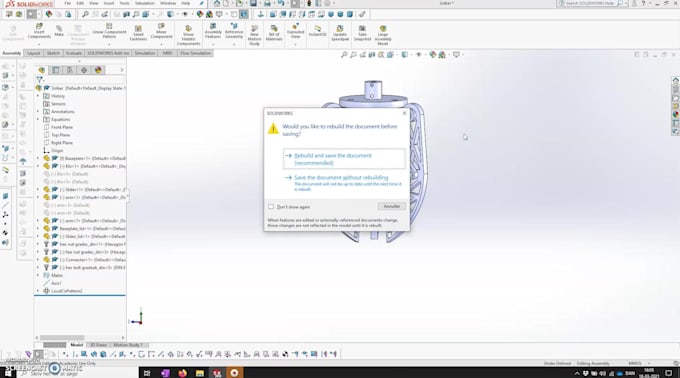
Task: Switch to the Evaluate tab
Action: (x=74, y=53)
